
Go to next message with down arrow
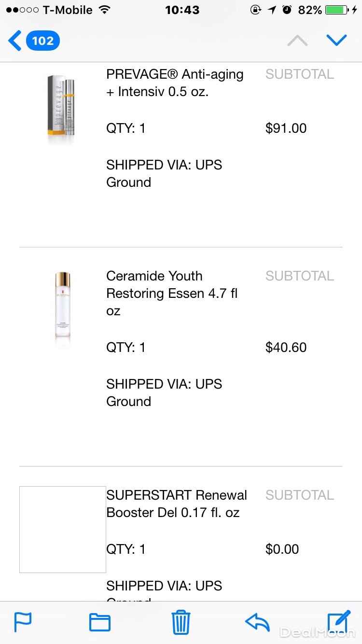336,40
